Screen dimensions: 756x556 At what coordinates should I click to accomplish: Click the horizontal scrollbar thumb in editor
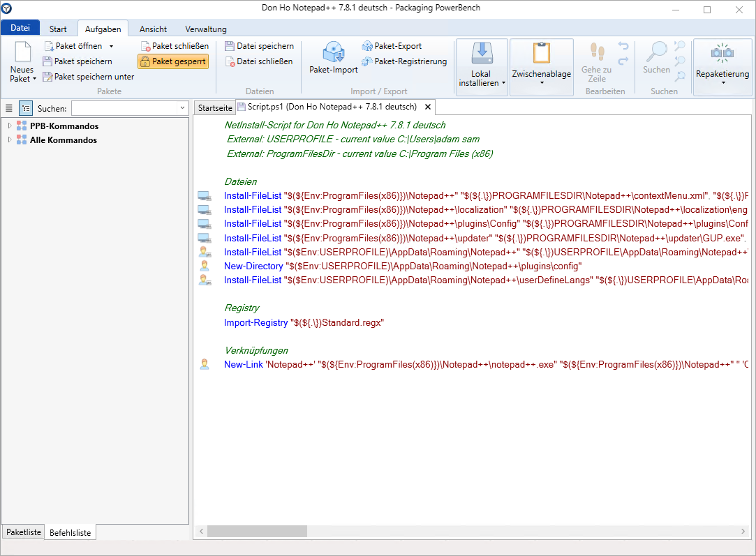(257, 532)
